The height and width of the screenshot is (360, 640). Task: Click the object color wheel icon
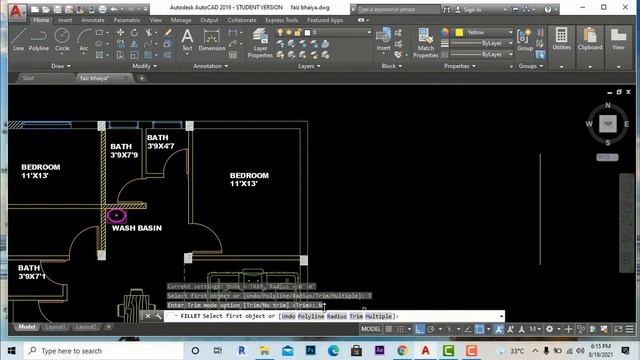[x=444, y=32]
